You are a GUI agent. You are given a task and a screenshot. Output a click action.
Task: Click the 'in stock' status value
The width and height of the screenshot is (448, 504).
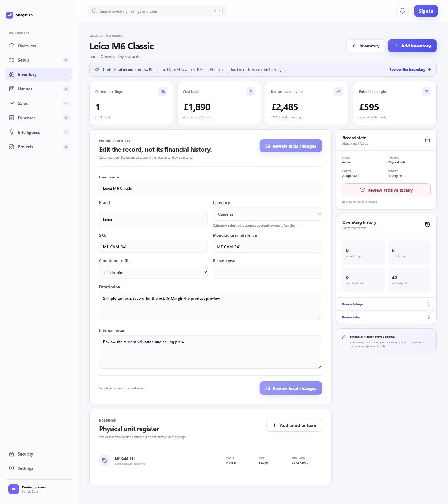point(231,463)
